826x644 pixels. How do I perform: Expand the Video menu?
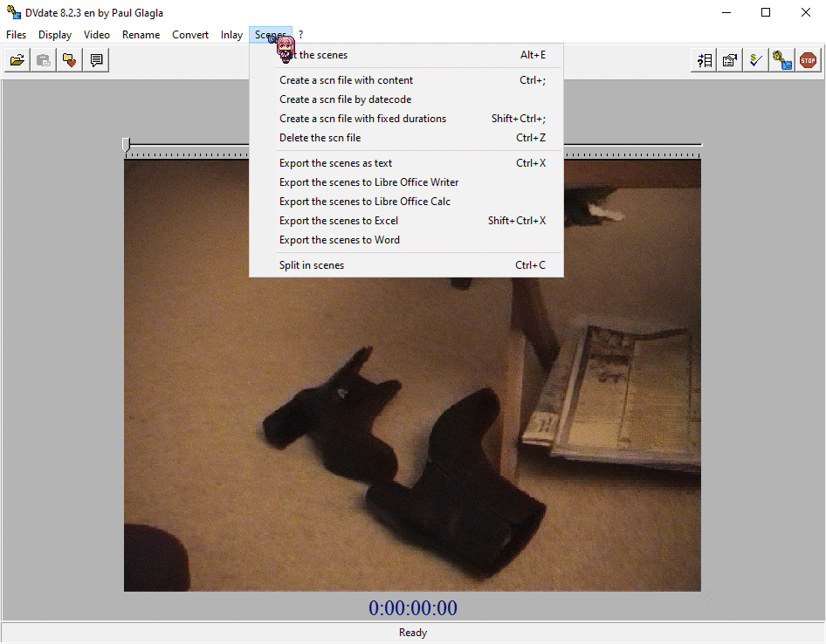tap(97, 35)
